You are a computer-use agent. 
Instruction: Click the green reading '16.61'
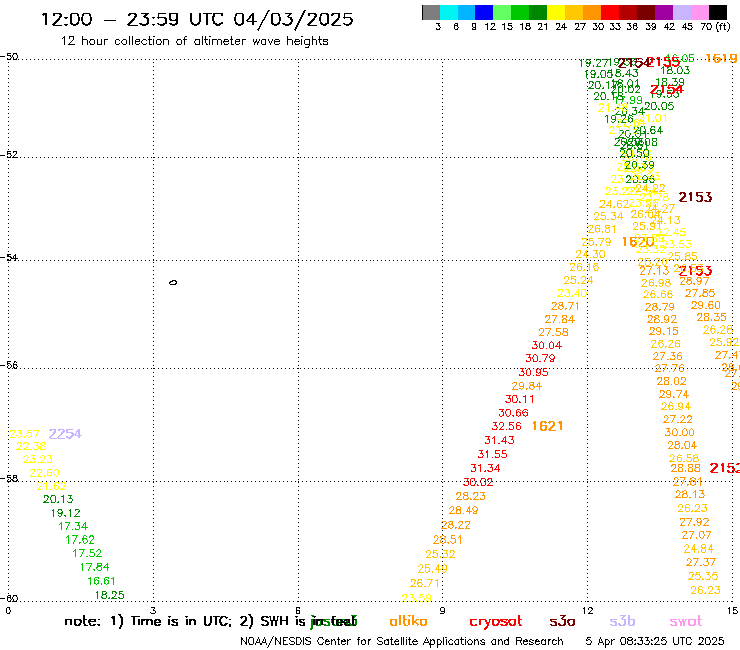coord(101,581)
